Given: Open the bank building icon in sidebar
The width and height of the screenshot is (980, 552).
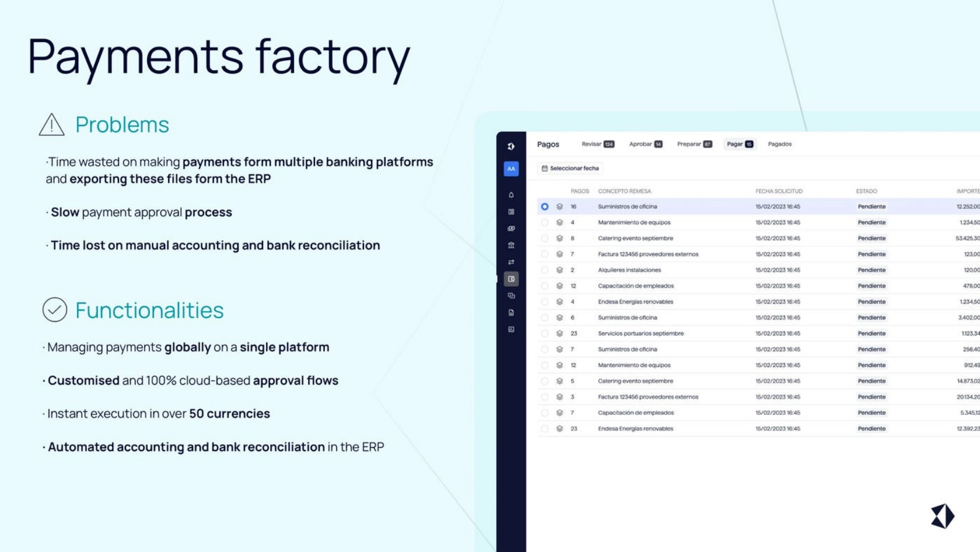Looking at the screenshot, I should [511, 245].
